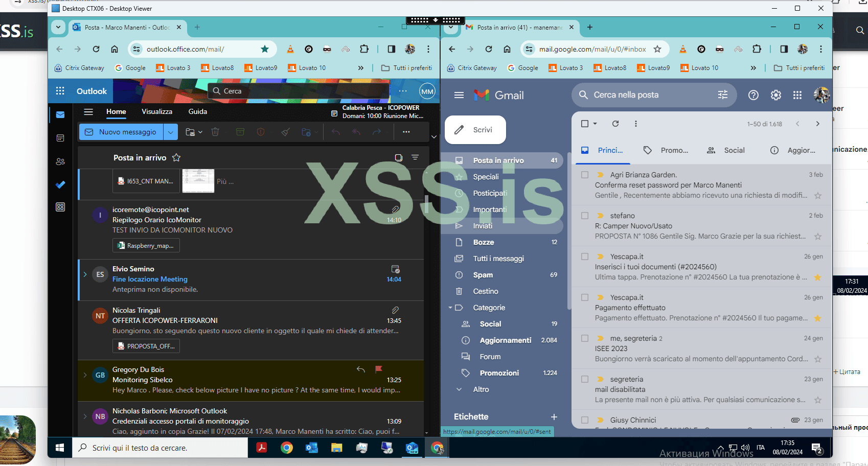Open Gmail Promozioni inbox tab

click(x=666, y=150)
